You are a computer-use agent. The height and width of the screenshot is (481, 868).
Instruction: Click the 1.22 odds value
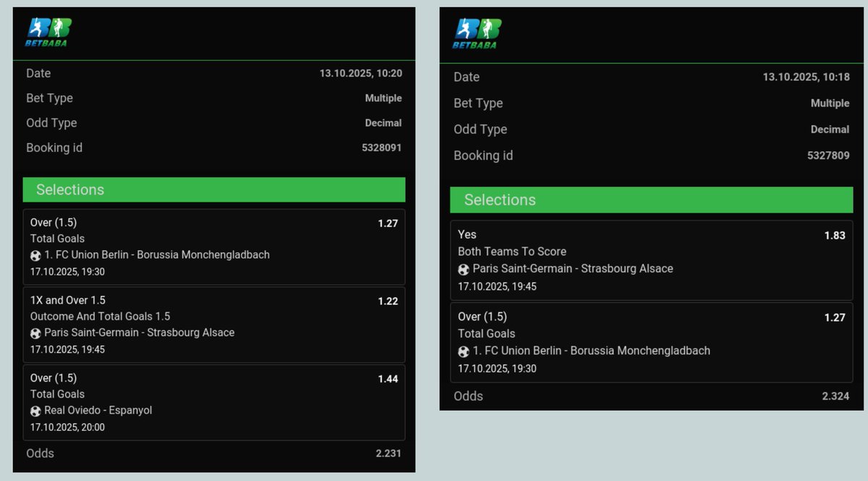[388, 301]
